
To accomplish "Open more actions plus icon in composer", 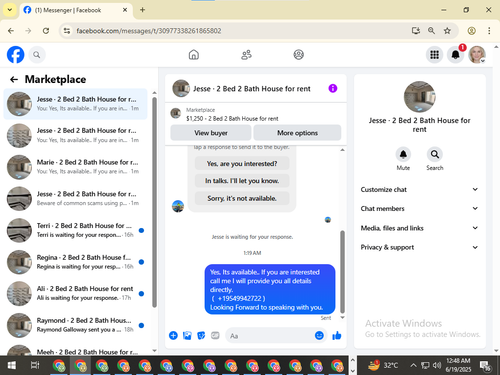I will point(173,335).
